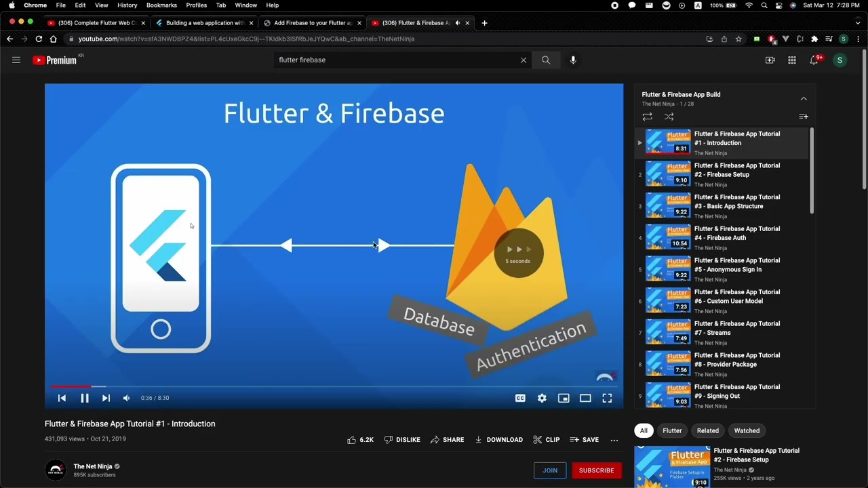Pause the playing video
Screen dimensions: 868x488
point(85,398)
